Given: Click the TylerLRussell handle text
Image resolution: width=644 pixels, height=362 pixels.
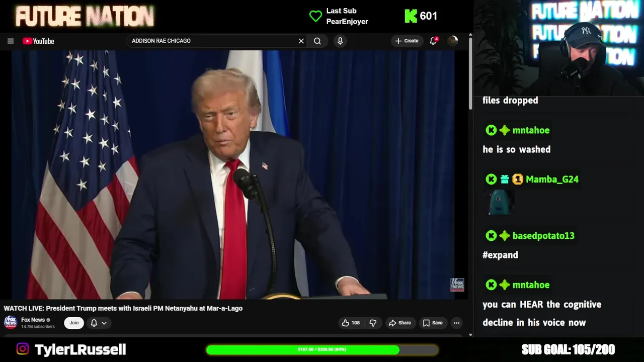Looking at the screenshot, I should click(80, 349).
